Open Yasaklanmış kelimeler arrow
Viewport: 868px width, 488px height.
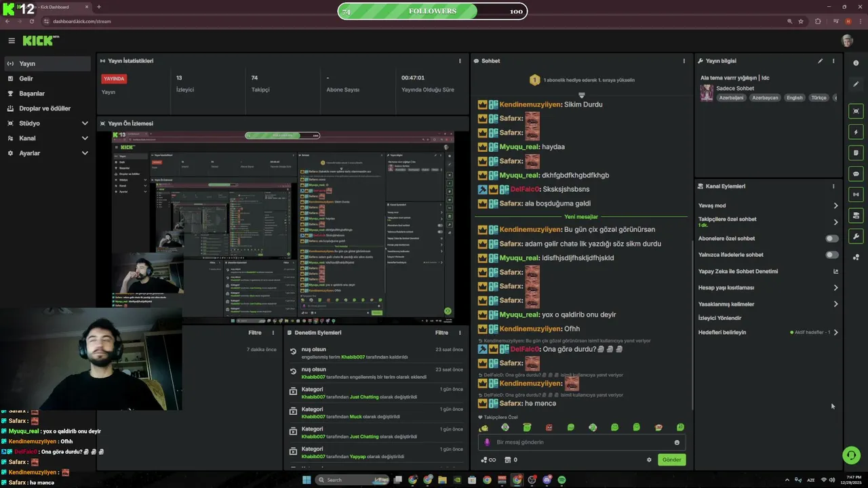click(835, 304)
